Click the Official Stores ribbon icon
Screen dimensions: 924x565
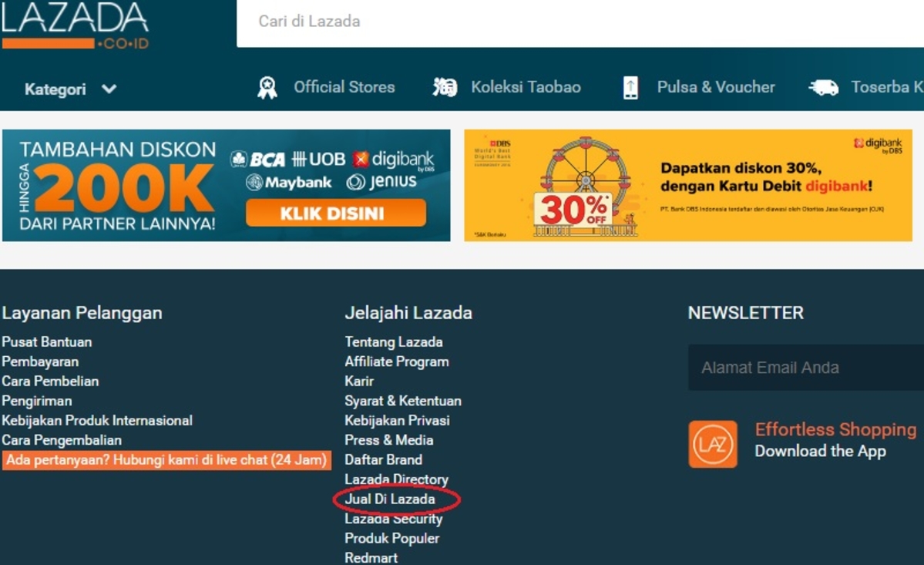(x=267, y=88)
